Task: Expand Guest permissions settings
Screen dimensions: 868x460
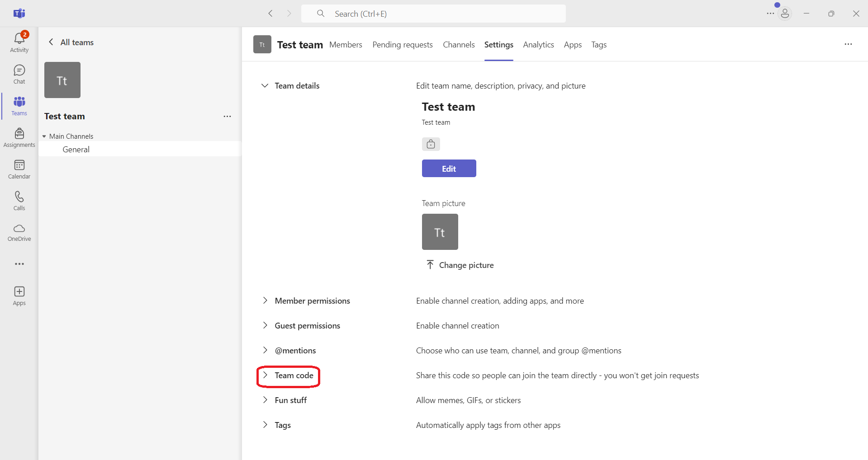Action: 265,325
